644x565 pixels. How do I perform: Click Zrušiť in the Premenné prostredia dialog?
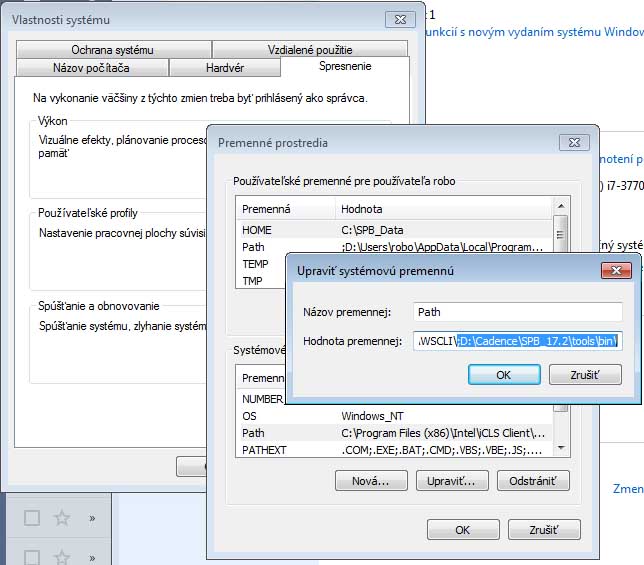543,530
